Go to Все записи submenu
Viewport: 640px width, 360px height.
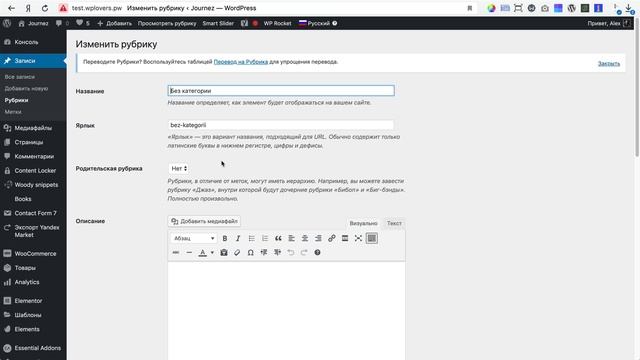pyautogui.click(x=20, y=77)
